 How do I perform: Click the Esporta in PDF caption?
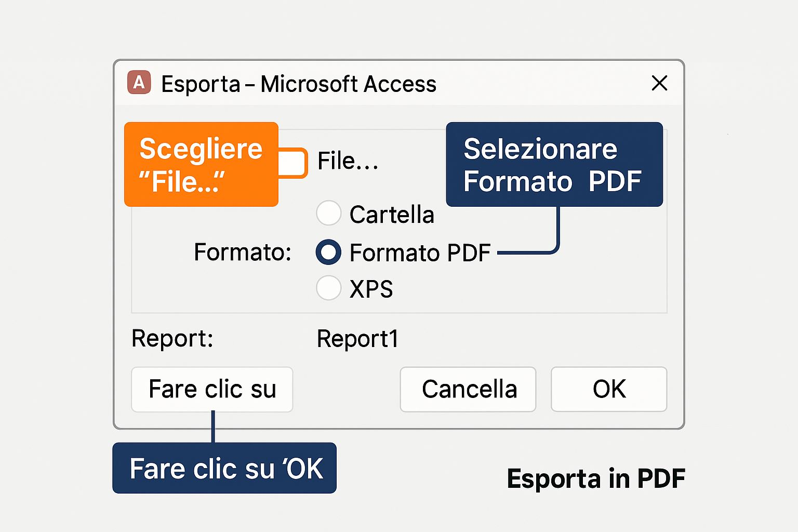[595, 478]
